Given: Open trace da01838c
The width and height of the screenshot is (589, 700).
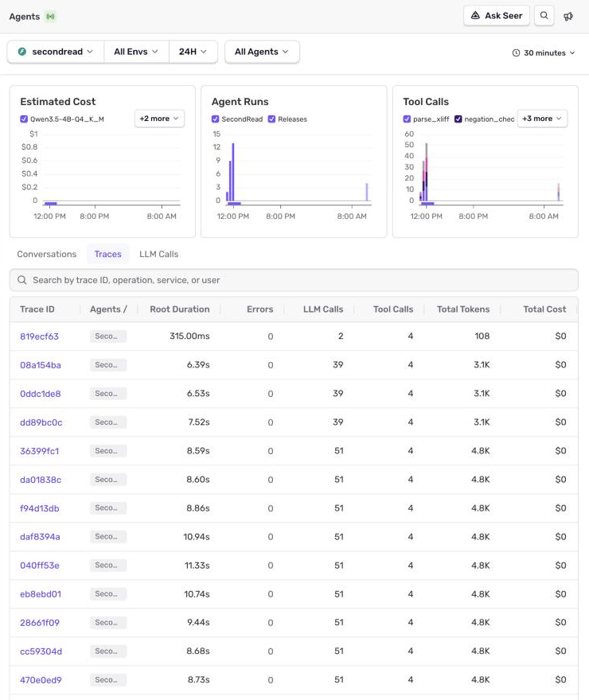Looking at the screenshot, I should [x=41, y=480].
